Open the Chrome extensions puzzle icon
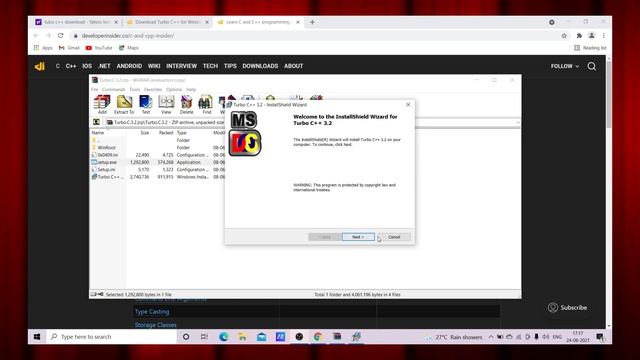This screenshot has height=360, width=640. coord(579,36)
